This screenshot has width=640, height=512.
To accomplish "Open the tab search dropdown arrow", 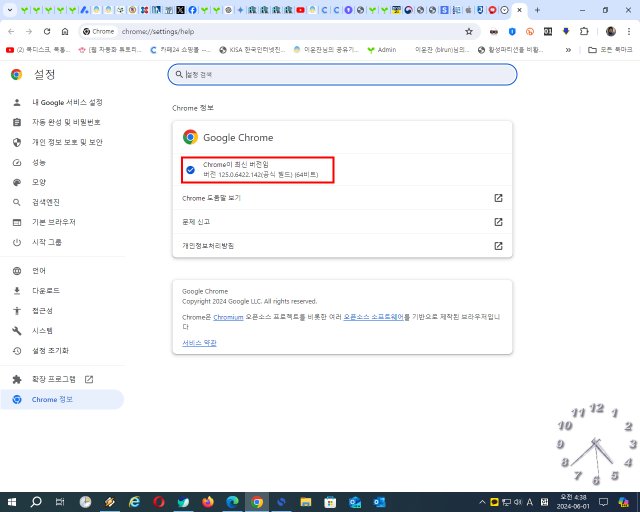I will click(10, 10).
